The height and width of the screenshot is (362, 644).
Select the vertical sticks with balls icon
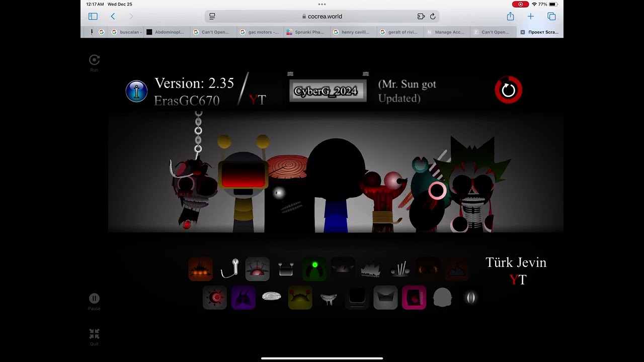(x=400, y=269)
